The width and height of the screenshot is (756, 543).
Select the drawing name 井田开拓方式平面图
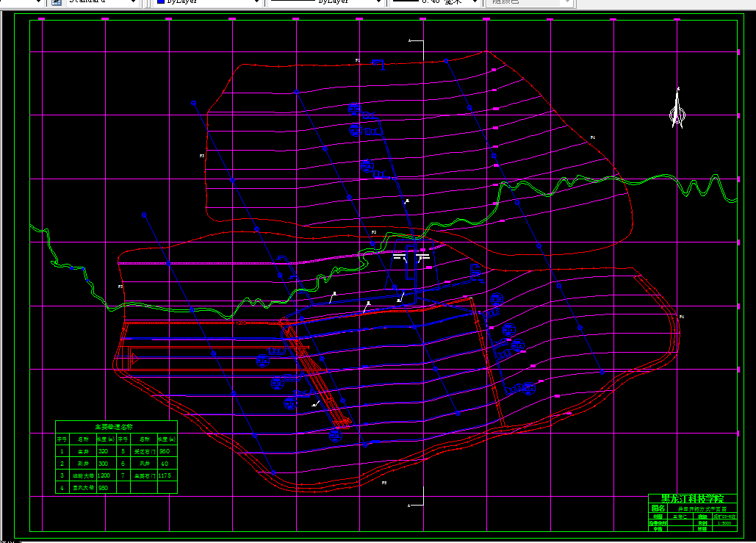[702, 508]
